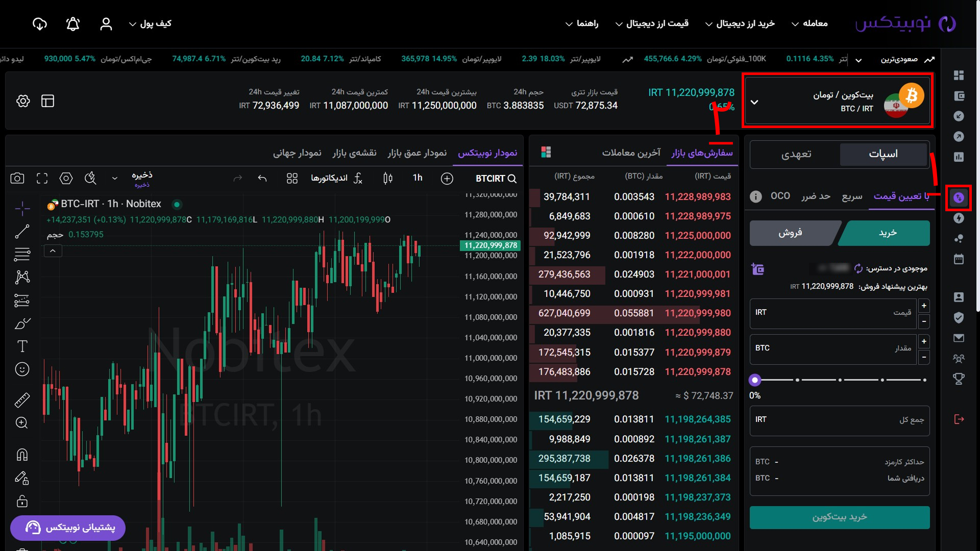The width and height of the screenshot is (980, 551).
Task: Expand the خرید ارز دیجیتال menu
Action: click(x=740, y=24)
